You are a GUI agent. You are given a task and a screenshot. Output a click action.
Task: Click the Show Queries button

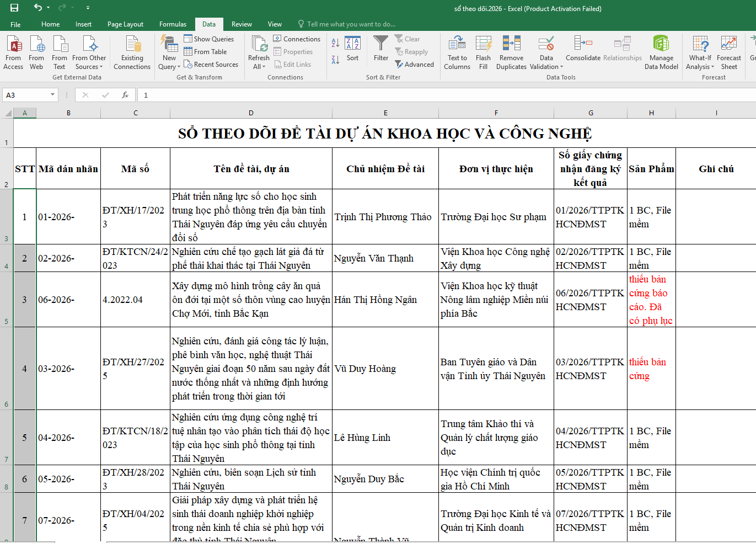click(x=209, y=39)
